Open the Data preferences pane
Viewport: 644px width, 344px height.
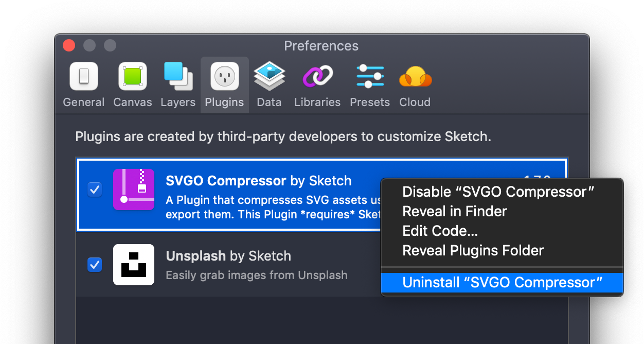coord(269,85)
